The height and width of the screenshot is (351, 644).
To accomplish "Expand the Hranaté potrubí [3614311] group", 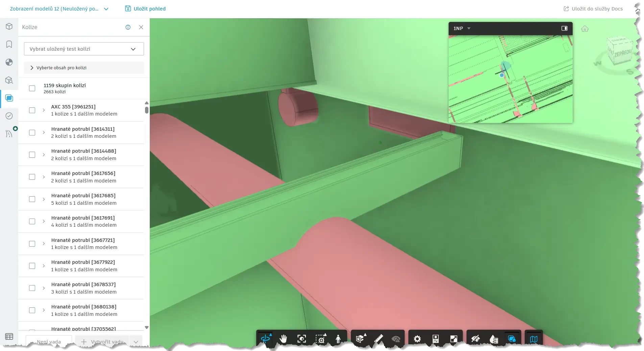I will coord(44,132).
